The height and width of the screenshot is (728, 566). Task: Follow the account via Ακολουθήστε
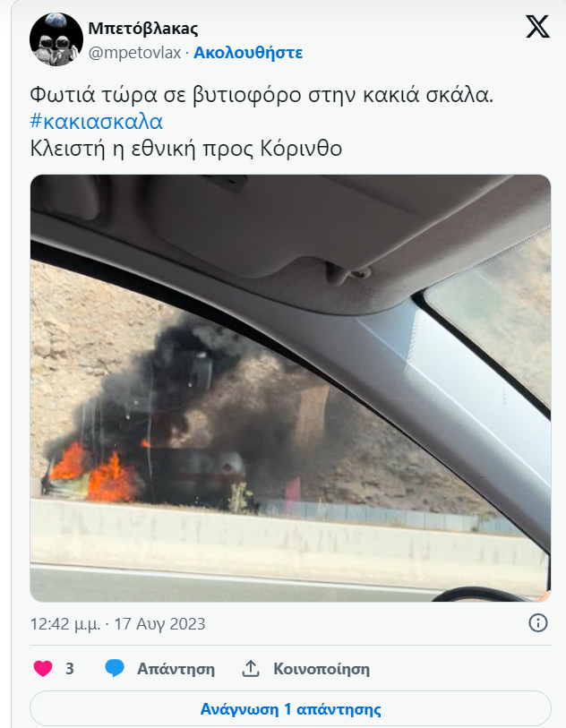(x=248, y=53)
